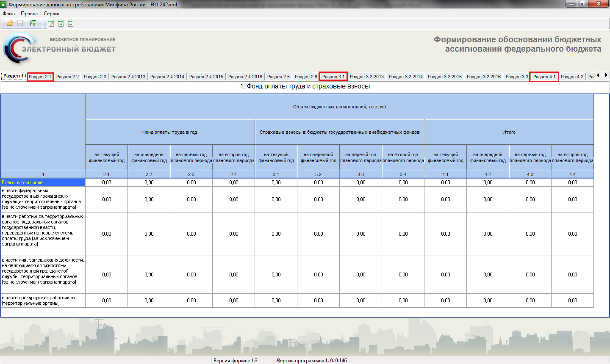Click the Электронный бюджет logo
The width and height of the screenshot is (610, 364).
(x=59, y=48)
